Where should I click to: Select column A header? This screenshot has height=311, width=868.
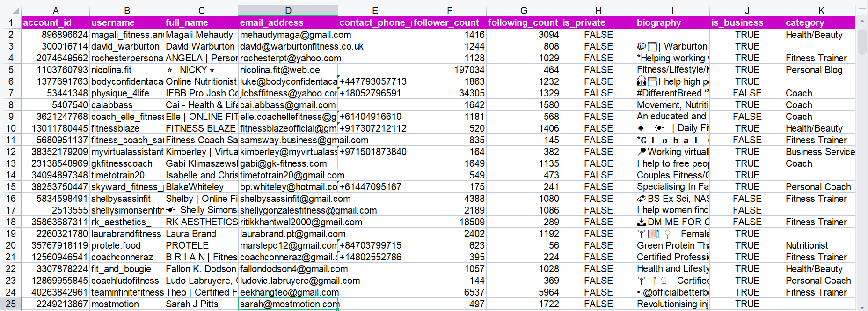[56, 10]
